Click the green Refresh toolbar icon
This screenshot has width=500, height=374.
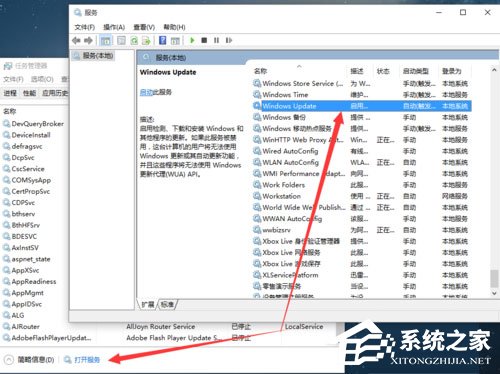tap(134, 41)
